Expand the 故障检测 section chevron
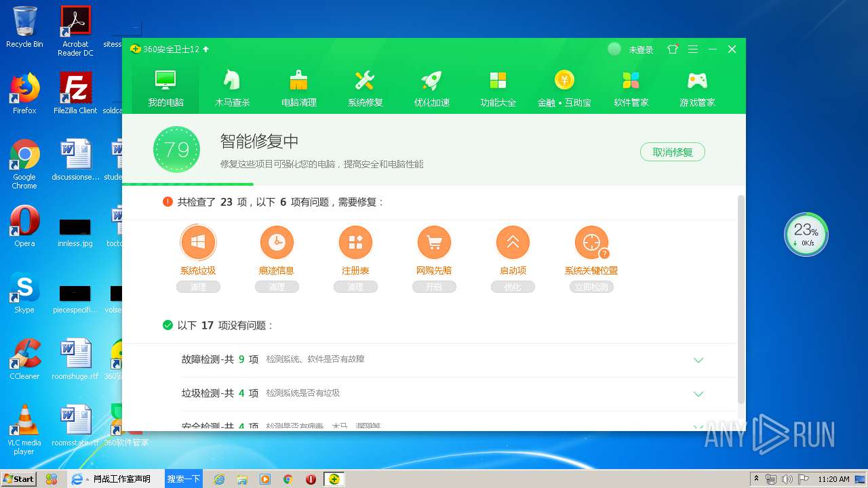The image size is (868, 488). [698, 360]
